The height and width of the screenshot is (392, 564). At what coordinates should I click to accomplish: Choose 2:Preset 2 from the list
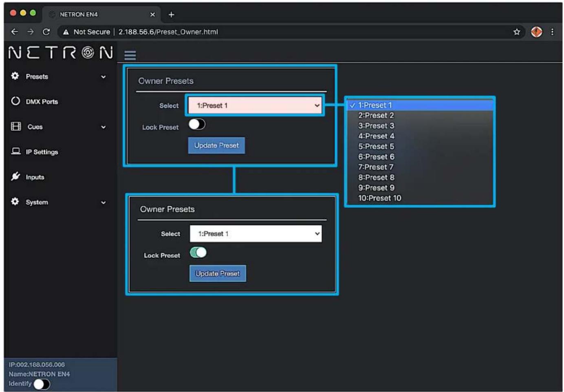coord(420,115)
